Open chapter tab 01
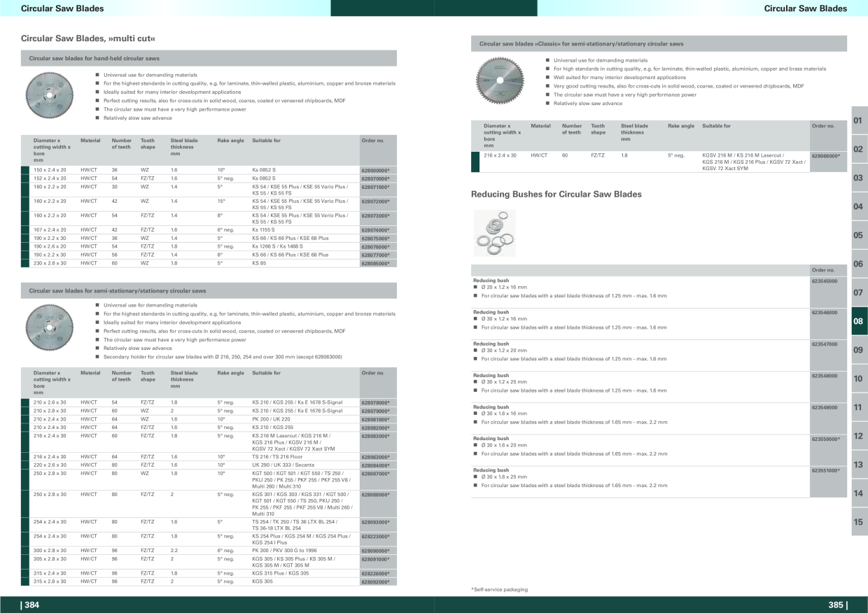868x613 pixels. click(x=859, y=120)
